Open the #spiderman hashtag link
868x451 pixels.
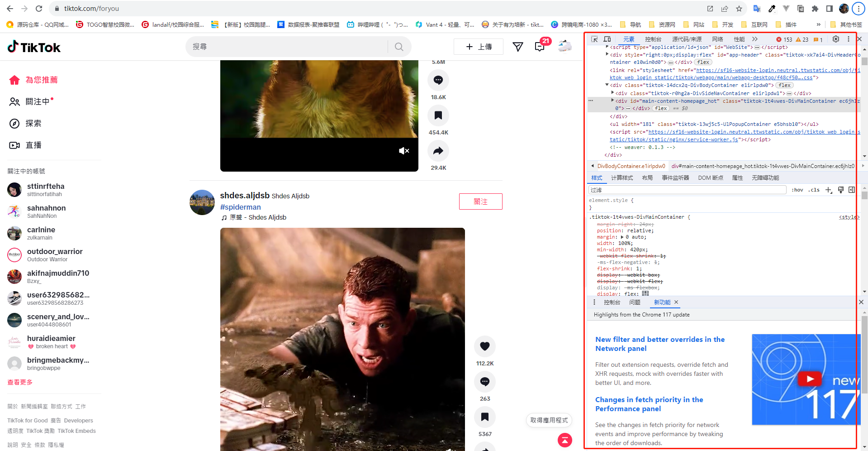click(240, 207)
